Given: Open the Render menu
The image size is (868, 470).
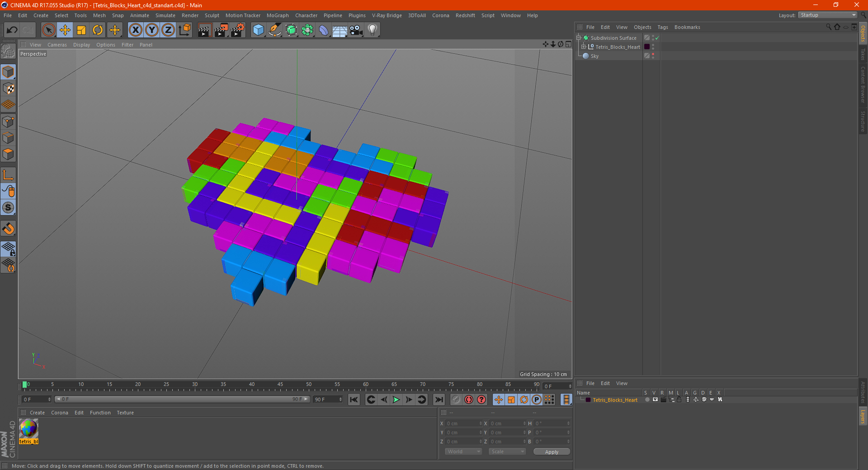Looking at the screenshot, I should [190, 15].
